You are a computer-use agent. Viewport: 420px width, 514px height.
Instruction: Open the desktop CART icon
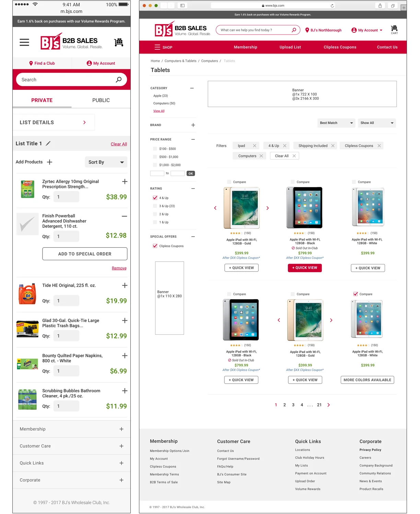pos(394,30)
